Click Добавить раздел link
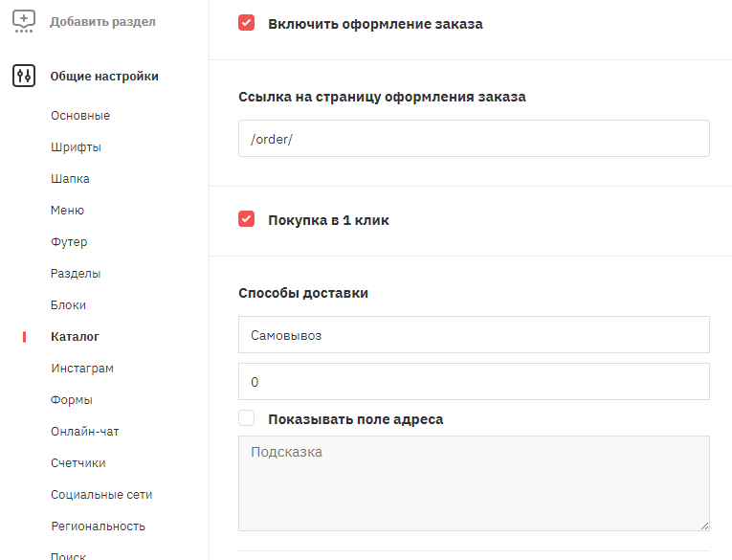The width and height of the screenshot is (732, 560). (102, 21)
